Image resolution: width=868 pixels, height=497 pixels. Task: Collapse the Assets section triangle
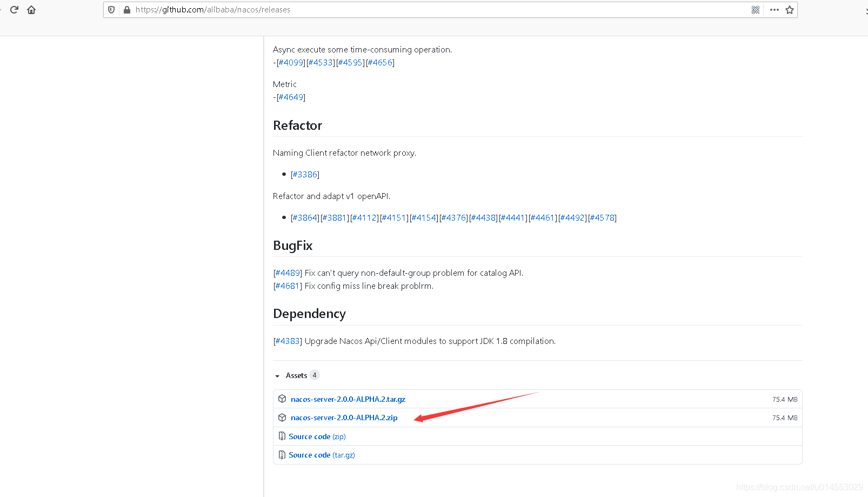point(277,376)
